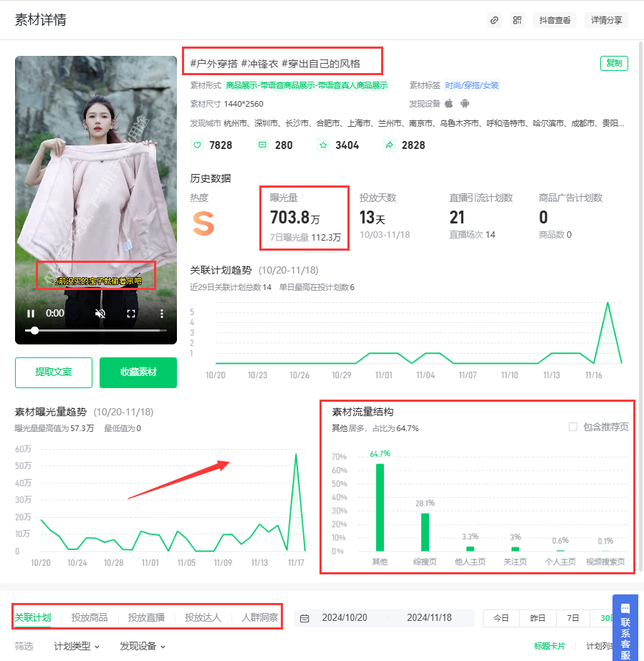644x661 pixels.
Task: Click the share count icon
Action: (x=389, y=145)
